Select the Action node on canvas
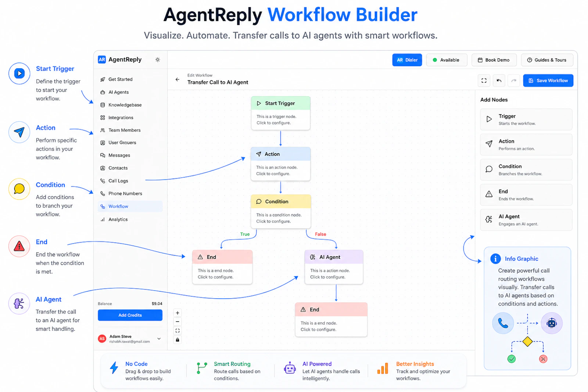This screenshot has height=392, width=588. [280, 164]
